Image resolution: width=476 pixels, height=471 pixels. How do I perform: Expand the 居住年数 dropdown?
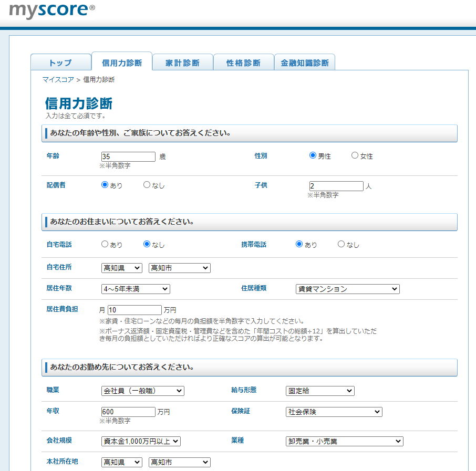click(136, 289)
